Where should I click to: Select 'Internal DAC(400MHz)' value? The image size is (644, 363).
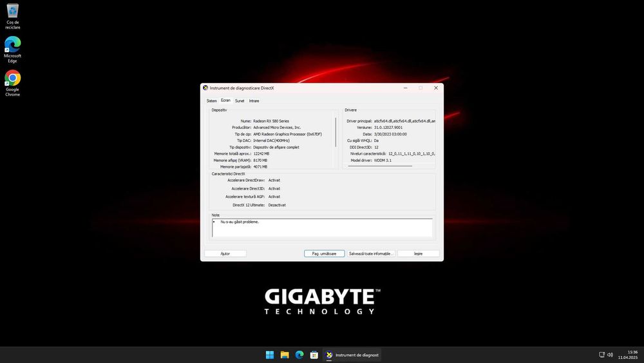[272, 141]
